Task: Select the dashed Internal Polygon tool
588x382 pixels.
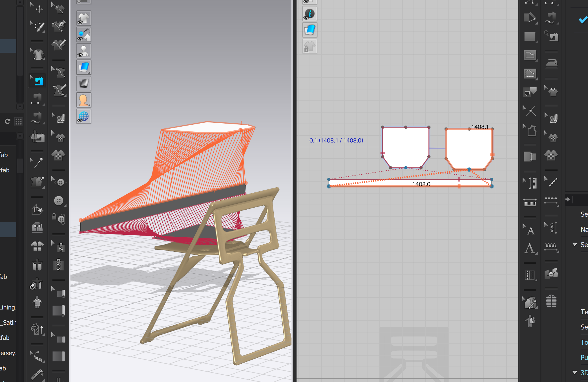Action: click(530, 74)
